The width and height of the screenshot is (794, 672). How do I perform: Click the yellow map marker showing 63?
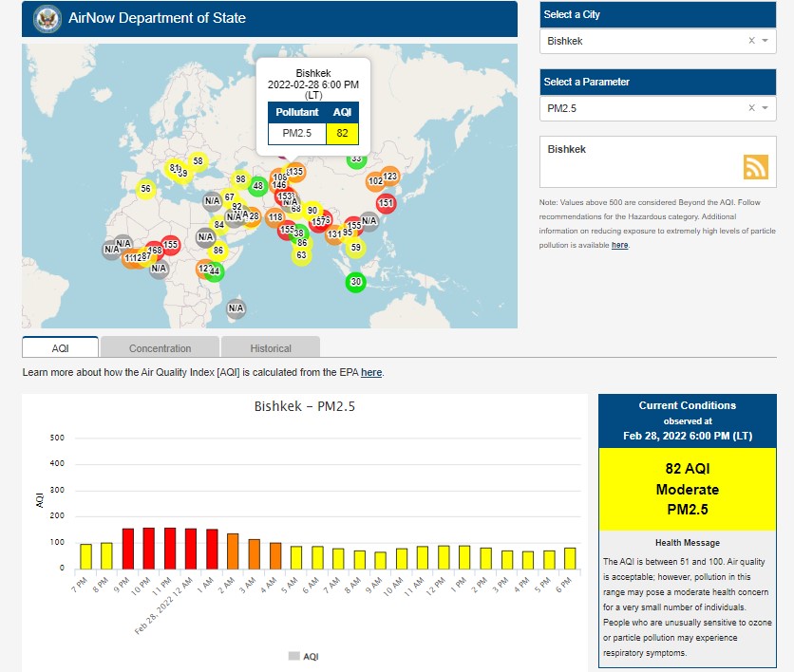301,254
